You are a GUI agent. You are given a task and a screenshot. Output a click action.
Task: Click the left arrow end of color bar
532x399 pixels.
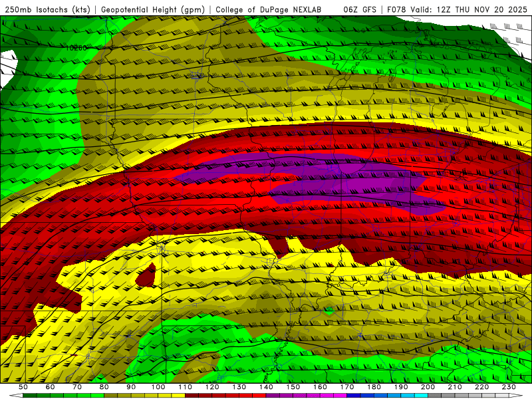point(16,395)
